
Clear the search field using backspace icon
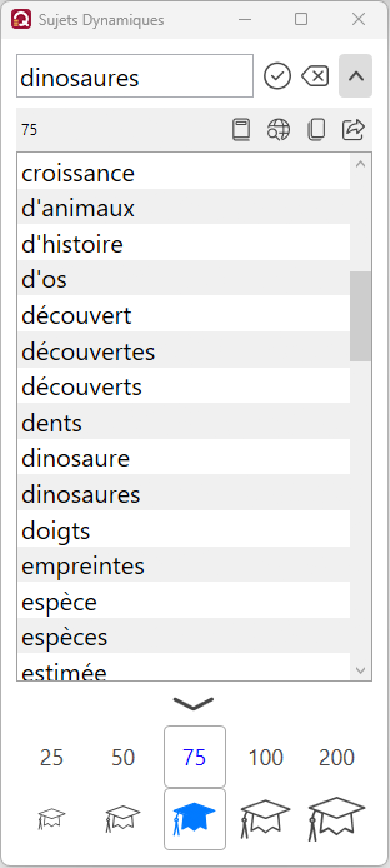click(315, 76)
